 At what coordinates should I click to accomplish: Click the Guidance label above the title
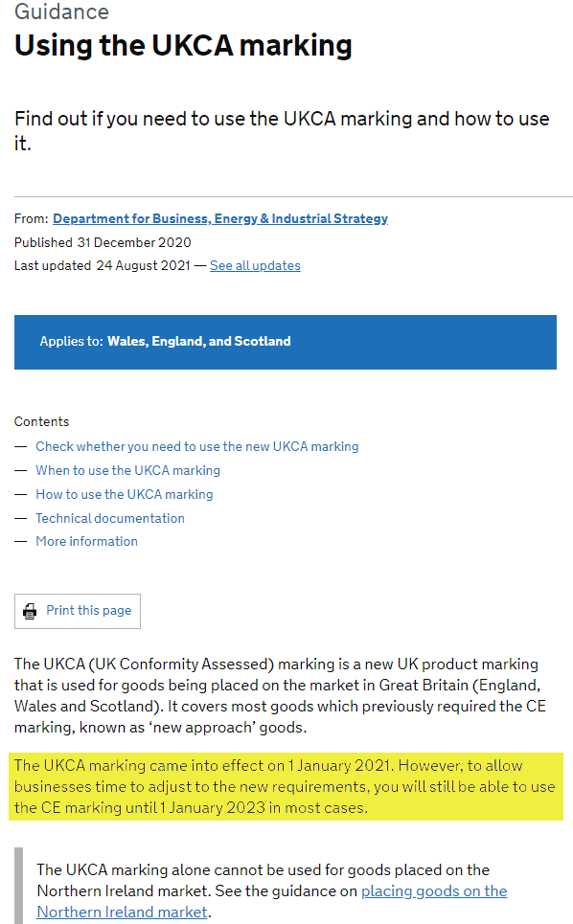tap(62, 11)
